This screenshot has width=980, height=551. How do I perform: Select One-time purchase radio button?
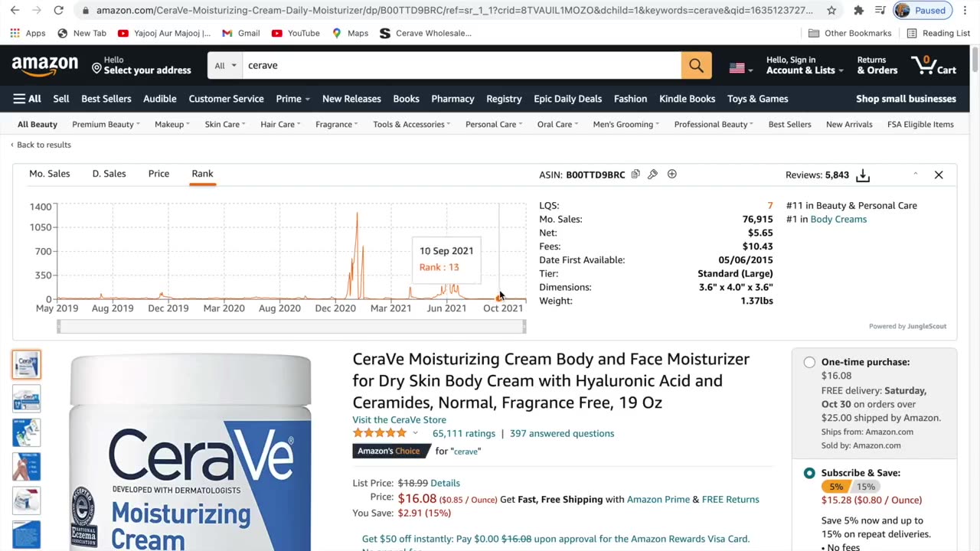809,362
